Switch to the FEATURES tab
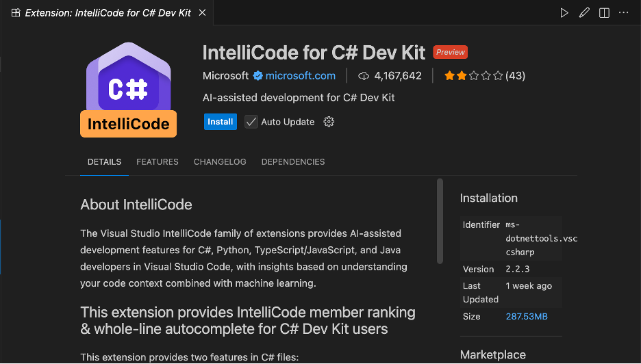This screenshot has width=641, height=364. coord(158,161)
